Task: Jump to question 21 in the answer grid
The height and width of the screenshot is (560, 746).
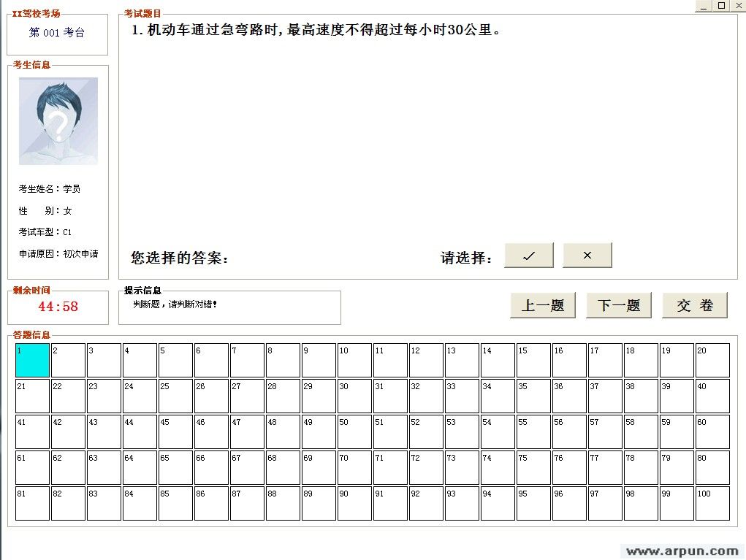Action: 31,395
